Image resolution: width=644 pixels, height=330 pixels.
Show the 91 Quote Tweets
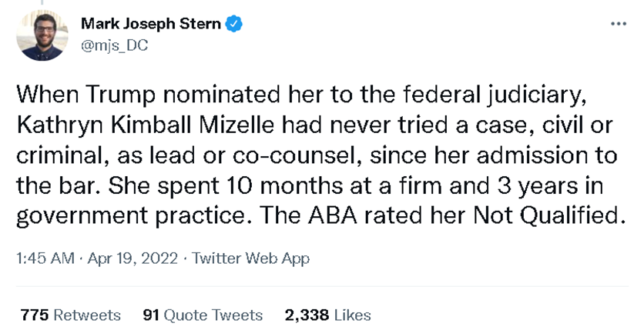tap(203, 315)
